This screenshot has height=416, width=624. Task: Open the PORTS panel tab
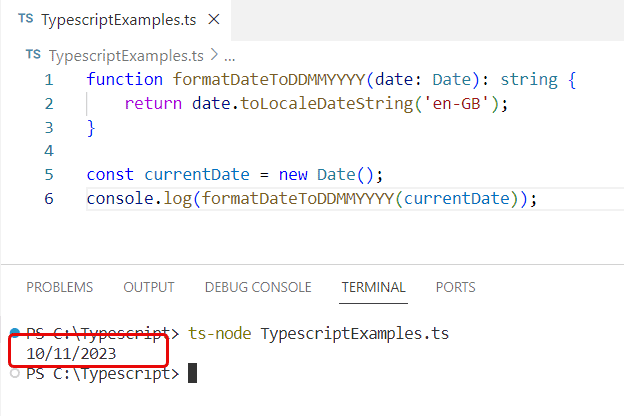click(456, 287)
